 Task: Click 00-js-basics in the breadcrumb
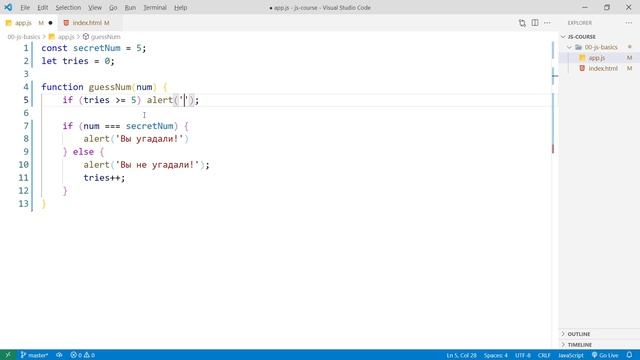point(24,37)
